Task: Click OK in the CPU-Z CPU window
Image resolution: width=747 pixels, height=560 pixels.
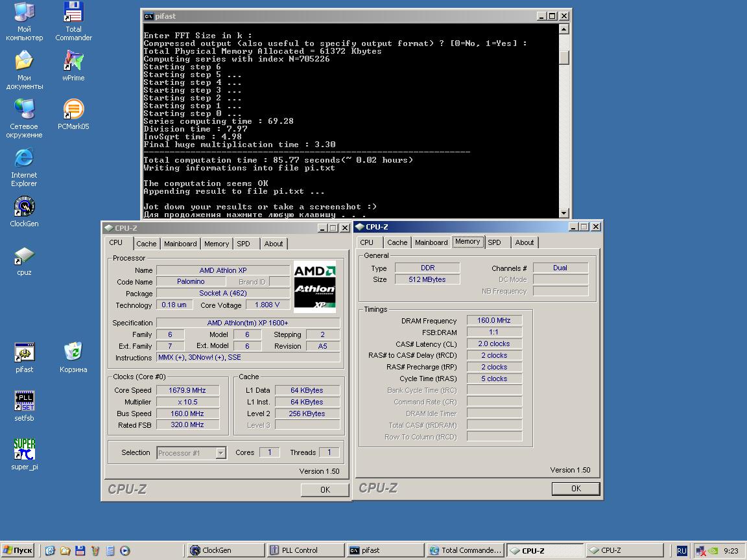Action: click(x=325, y=489)
